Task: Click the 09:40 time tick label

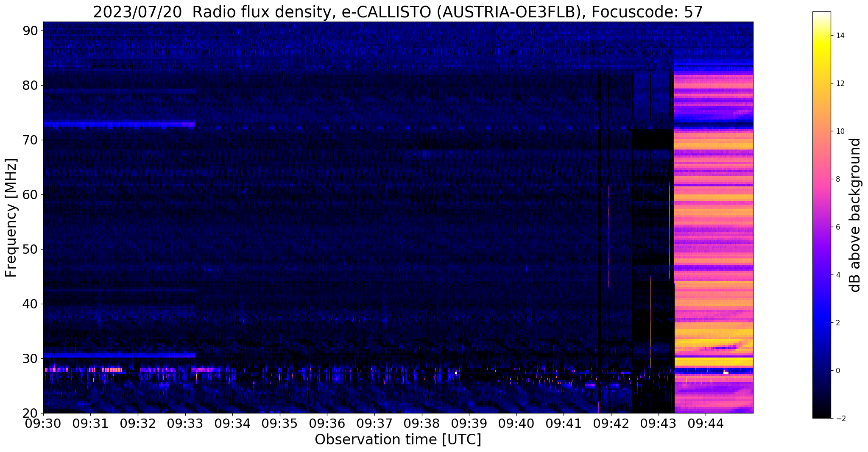Action: (x=516, y=423)
